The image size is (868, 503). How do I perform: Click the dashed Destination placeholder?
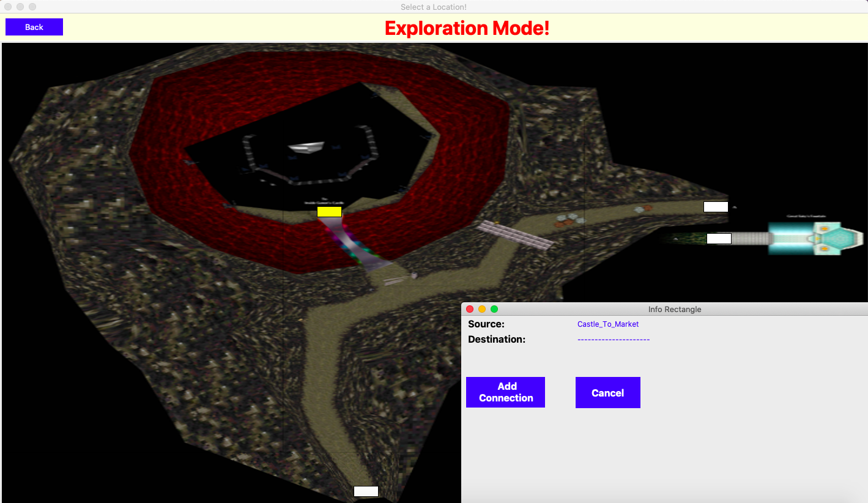(613, 340)
